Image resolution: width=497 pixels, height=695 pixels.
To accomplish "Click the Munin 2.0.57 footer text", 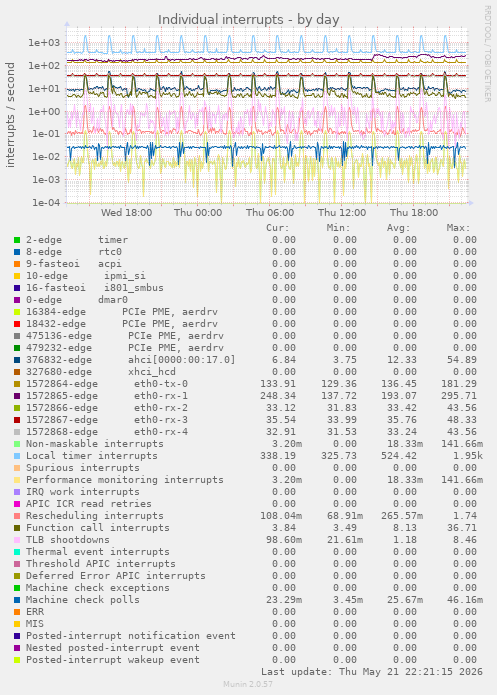I will (248, 684).
